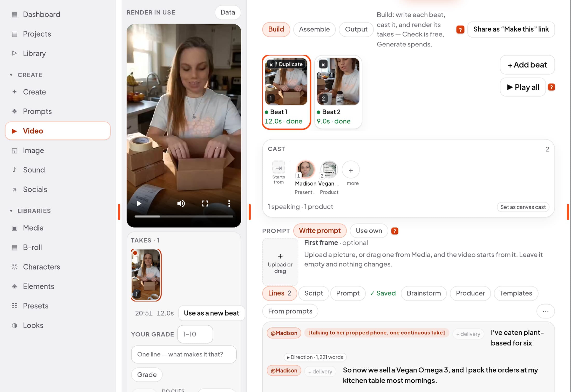This screenshot has width=571, height=392.
Task: Click help icon beside Use own
Action: pos(395,231)
